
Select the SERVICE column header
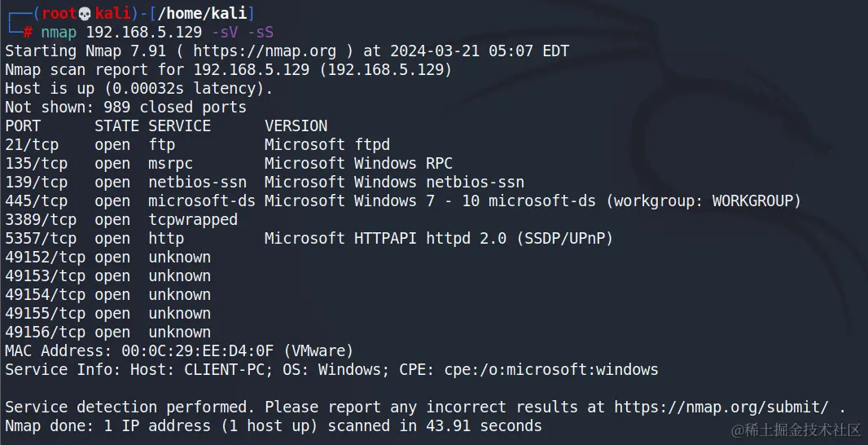[x=179, y=126]
